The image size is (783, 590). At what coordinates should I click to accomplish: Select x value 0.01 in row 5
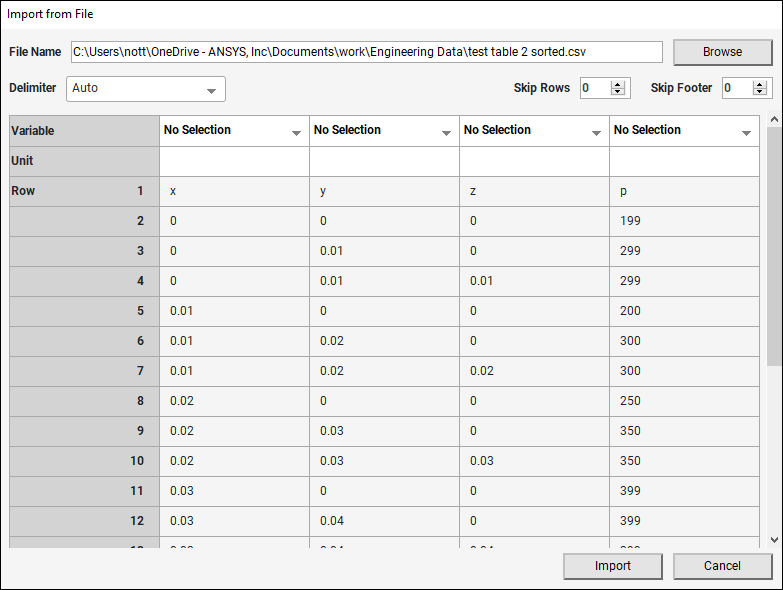click(x=234, y=311)
